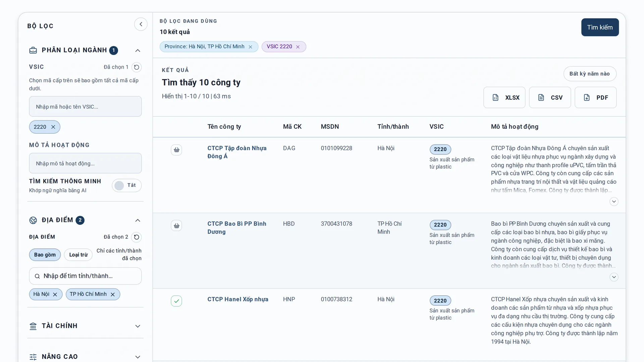Click the sliders icon beside Nâng cao
This screenshot has height=362, width=644.
(33, 357)
